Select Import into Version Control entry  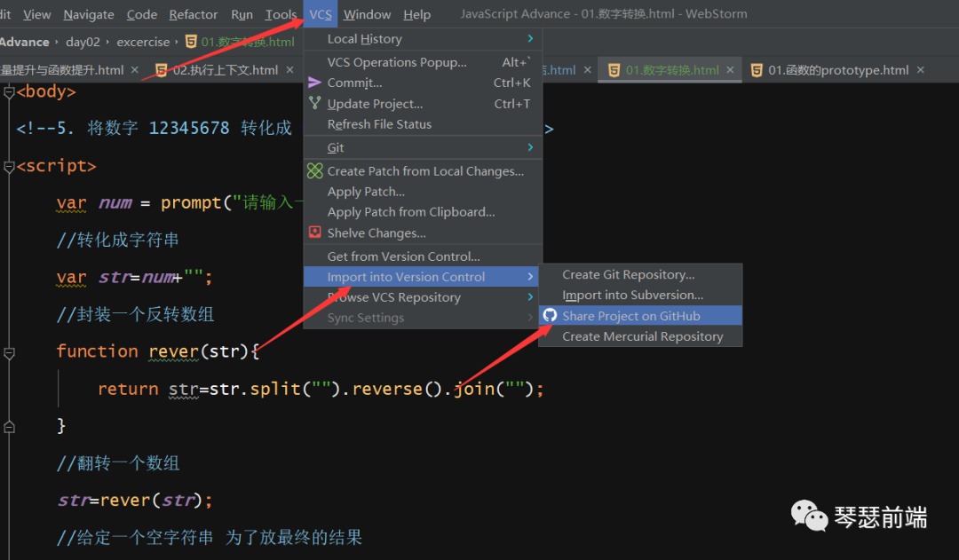click(x=421, y=277)
